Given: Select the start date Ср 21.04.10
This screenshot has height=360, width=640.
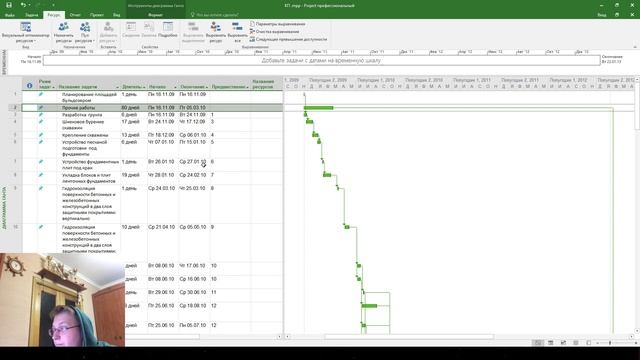Looking at the screenshot, I should [161, 227].
